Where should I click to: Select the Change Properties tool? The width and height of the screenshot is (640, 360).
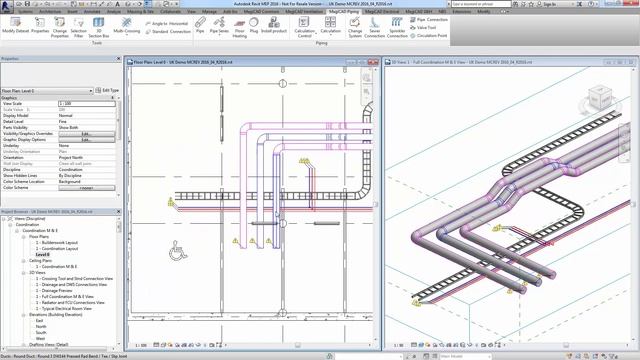point(60,27)
